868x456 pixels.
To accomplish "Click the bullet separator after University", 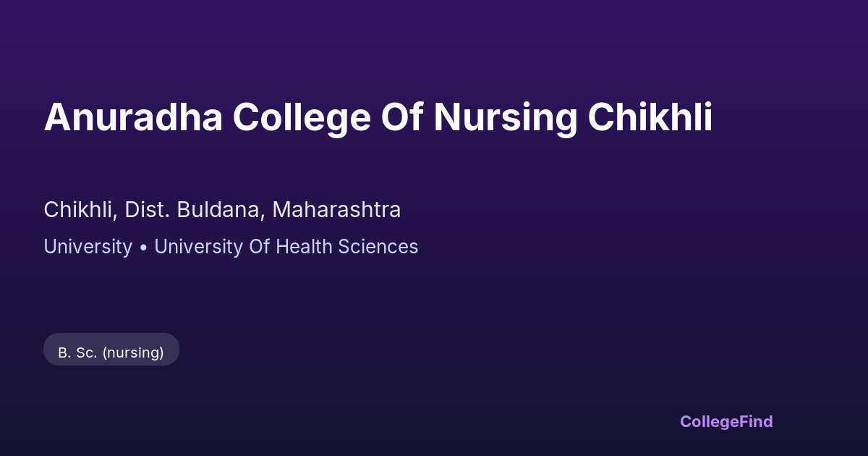I will [143, 248].
